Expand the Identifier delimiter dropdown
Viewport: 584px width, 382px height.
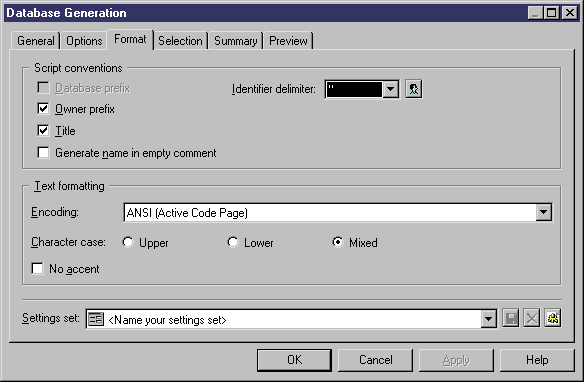tap(390, 89)
